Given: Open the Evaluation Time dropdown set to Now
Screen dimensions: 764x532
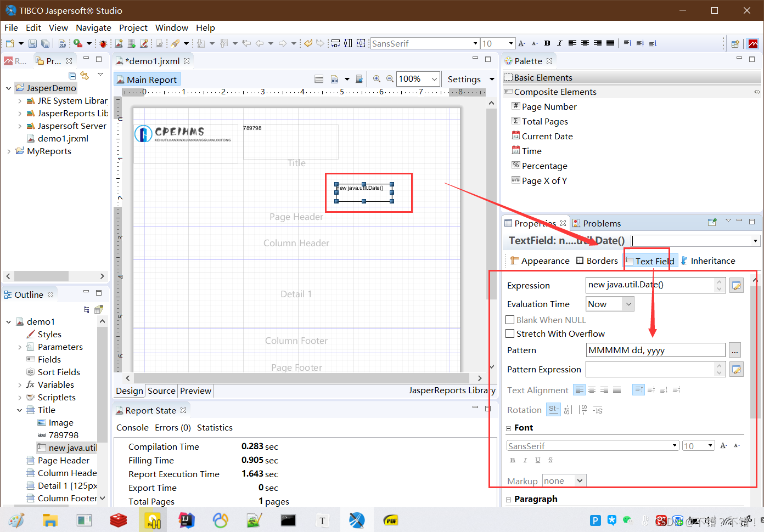Looking at the screenshot, I should pyautogui.click(x=610, y=304).
